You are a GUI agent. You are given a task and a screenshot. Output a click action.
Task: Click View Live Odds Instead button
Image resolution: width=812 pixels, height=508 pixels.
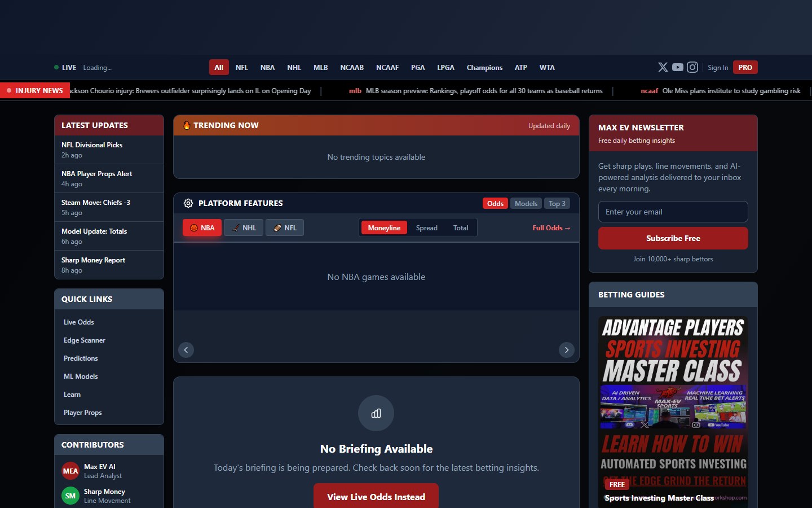click(x=376, y=497)
